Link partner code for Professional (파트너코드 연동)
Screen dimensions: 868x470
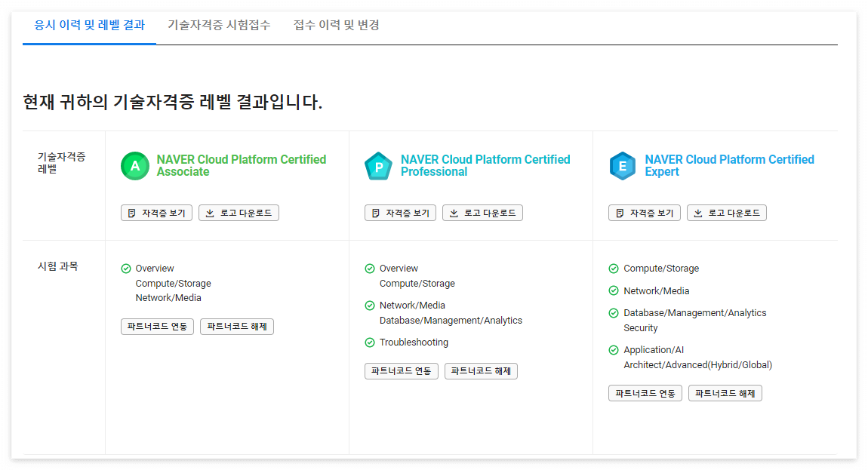click(x=402, y=371)
